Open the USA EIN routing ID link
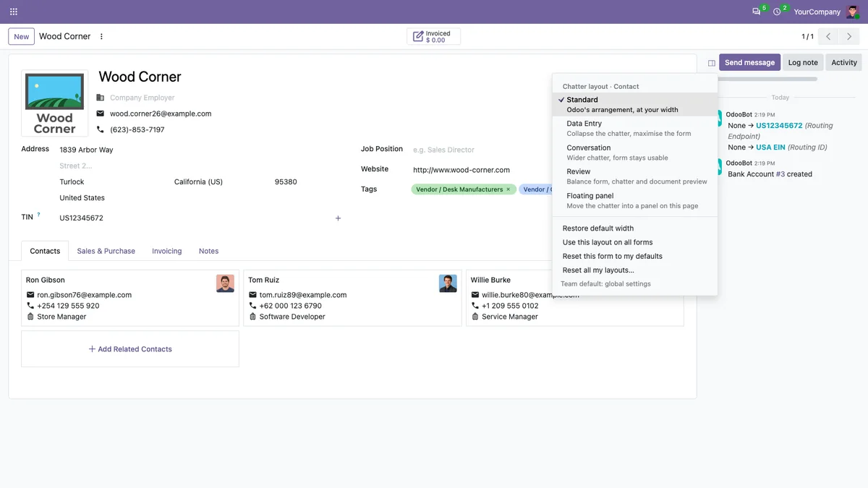Image resolution: width=868 pixels, height=488 pixels. click(771, 147)
